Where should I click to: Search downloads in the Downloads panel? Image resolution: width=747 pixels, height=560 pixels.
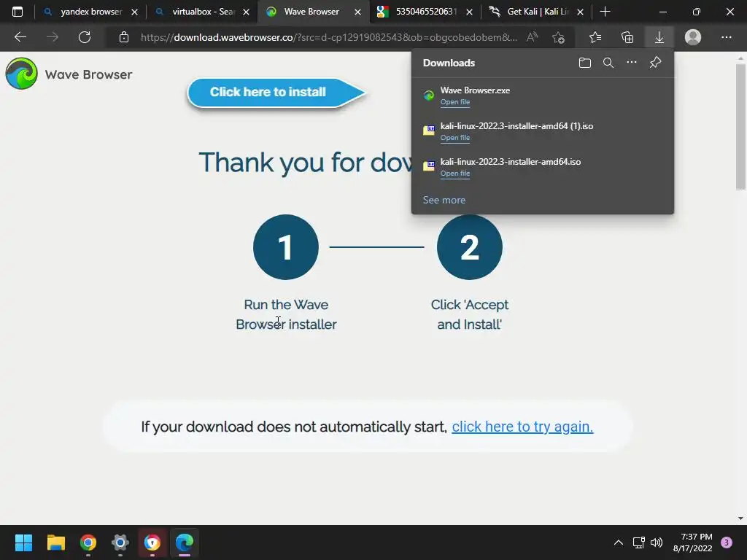point(608,63)
